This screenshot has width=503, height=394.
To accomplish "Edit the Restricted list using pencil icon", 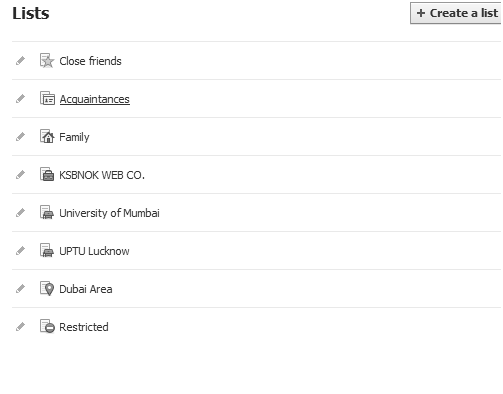I will point(20,327).
